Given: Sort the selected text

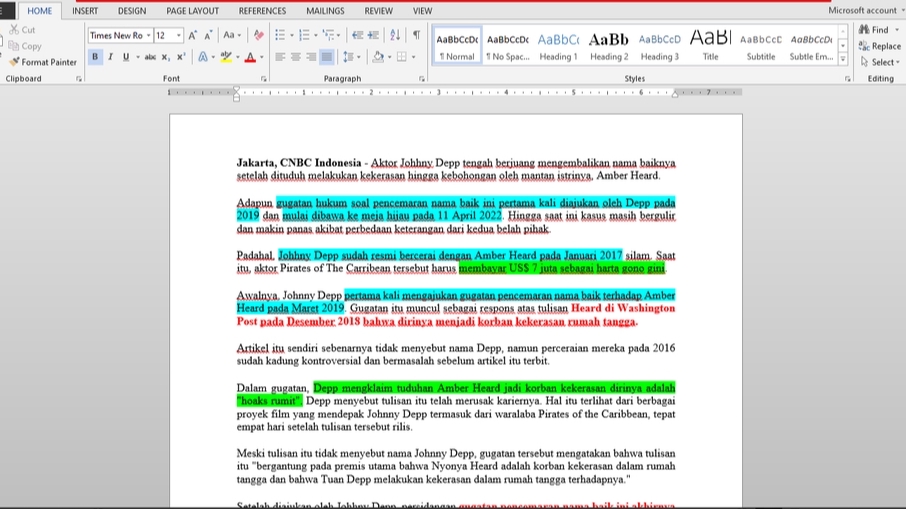Looking at the screenshot, I should tap(395, 35).
